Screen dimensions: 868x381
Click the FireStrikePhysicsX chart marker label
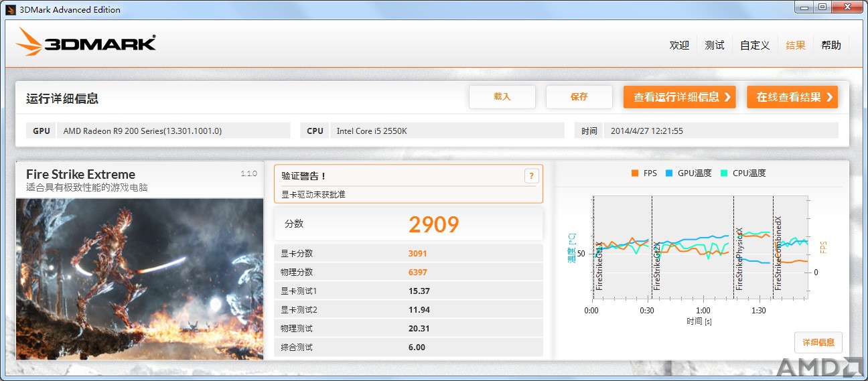tap(739, 258)
